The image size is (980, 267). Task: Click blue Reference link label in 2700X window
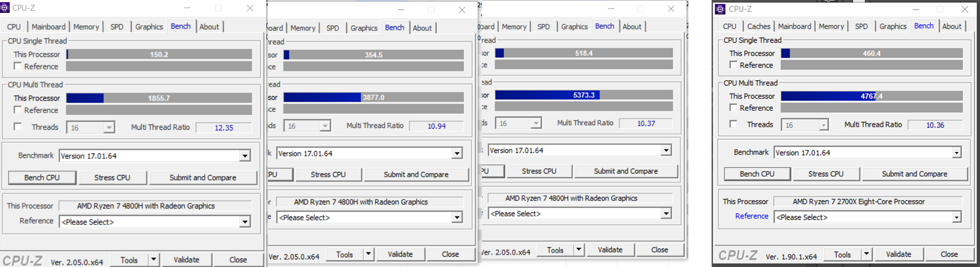tap(751, 216)
